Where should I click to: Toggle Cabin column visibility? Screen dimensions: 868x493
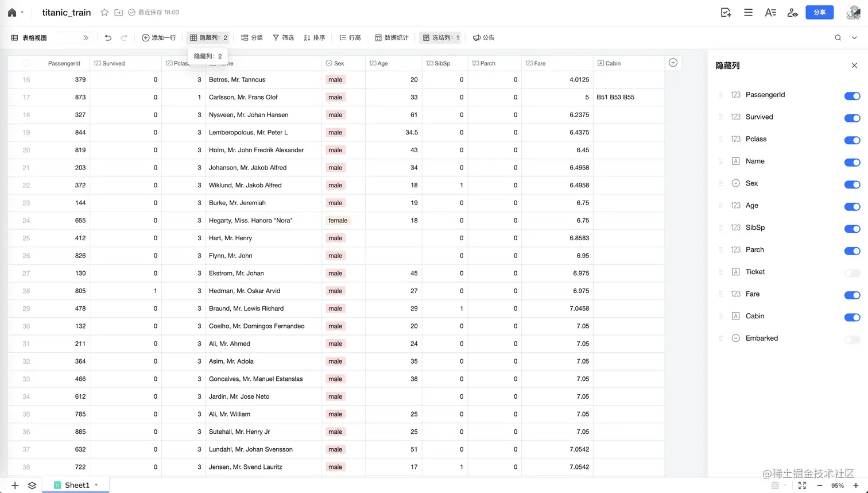852,317
